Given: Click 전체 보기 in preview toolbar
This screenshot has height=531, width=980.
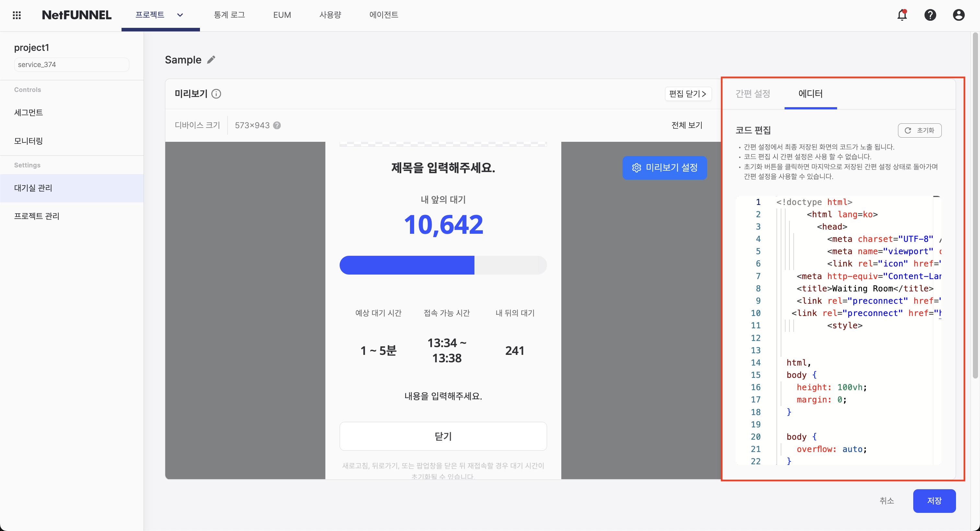Looking at the screenshot, I should point(686,125).
